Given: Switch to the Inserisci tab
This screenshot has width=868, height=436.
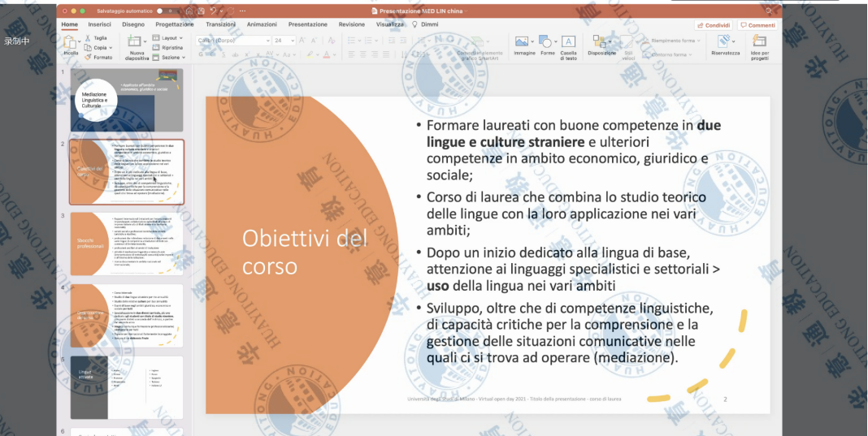Looking at the screenshot, I should [99, 24].
